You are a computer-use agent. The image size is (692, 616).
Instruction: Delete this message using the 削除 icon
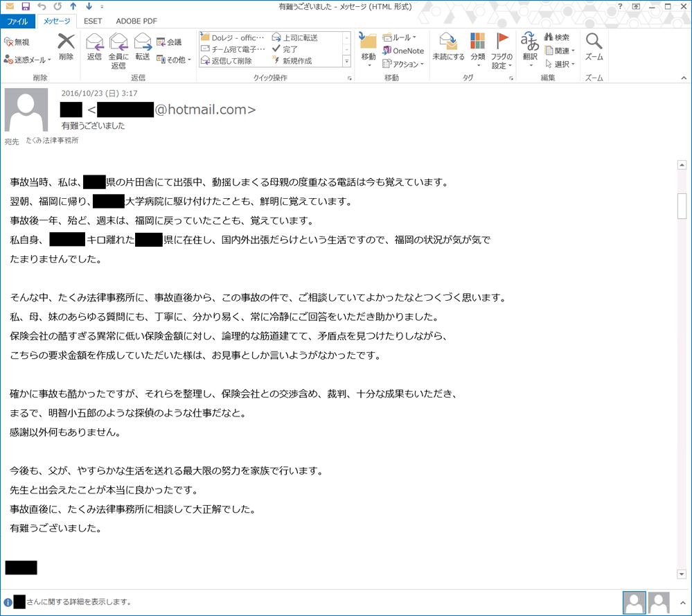click(66, 49)
